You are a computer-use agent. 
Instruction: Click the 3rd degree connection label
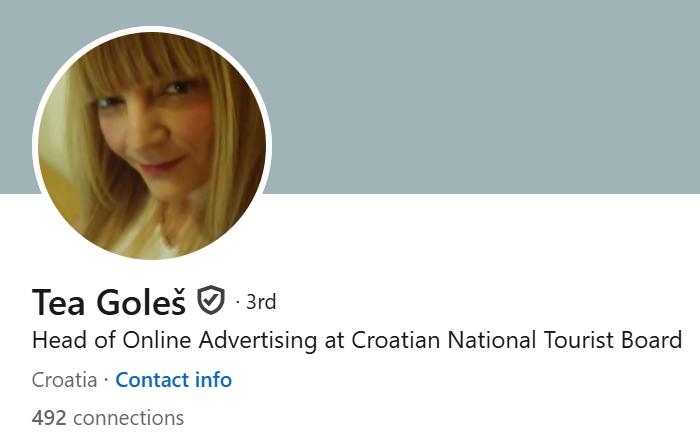click(261, 302)
